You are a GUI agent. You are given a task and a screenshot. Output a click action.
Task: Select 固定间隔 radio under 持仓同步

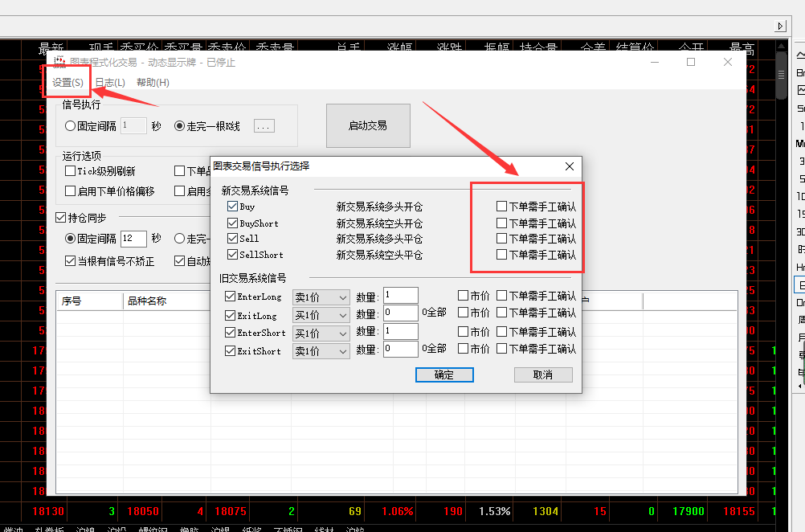(x=71, y=238)
